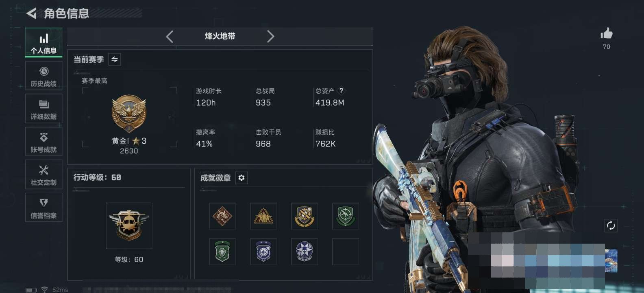The image size is (644, 293).
Task: Toggle the 当前赛季 season switch button
Action: pyautogui.click(x=115, y=59)
